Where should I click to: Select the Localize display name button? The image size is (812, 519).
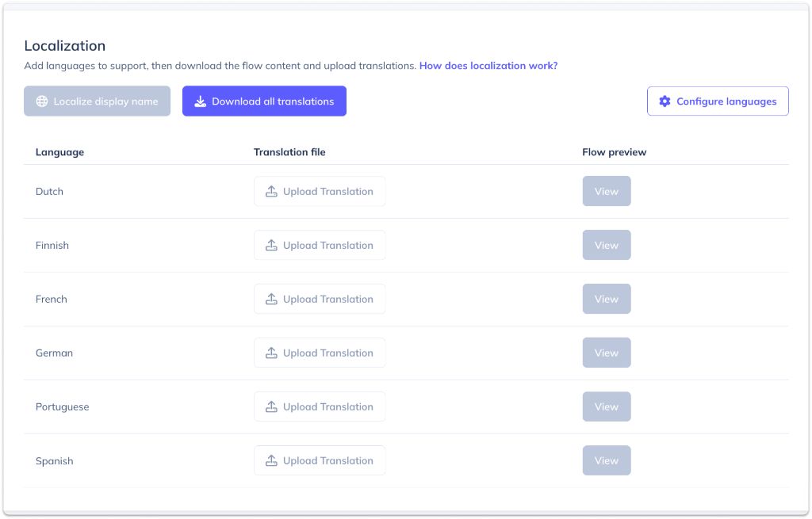[x=97, y=101]
